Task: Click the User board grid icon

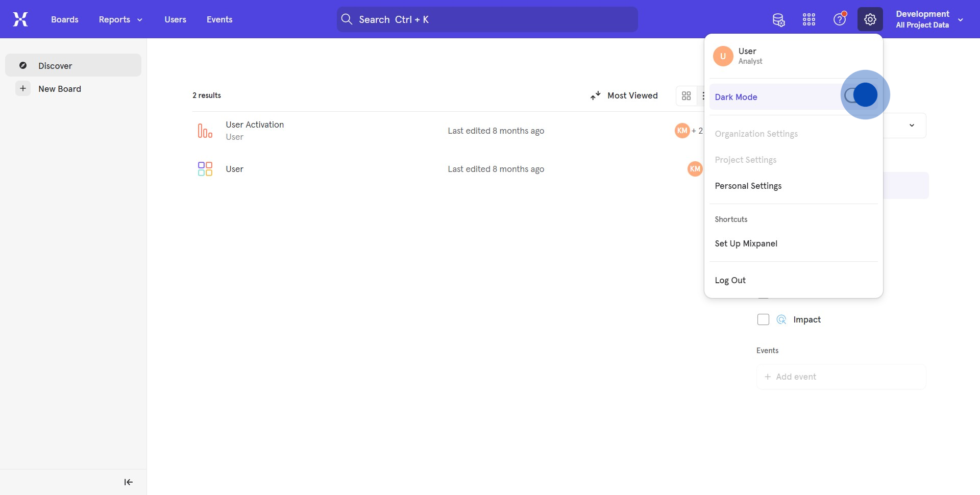Action: [x=205, y=169]
